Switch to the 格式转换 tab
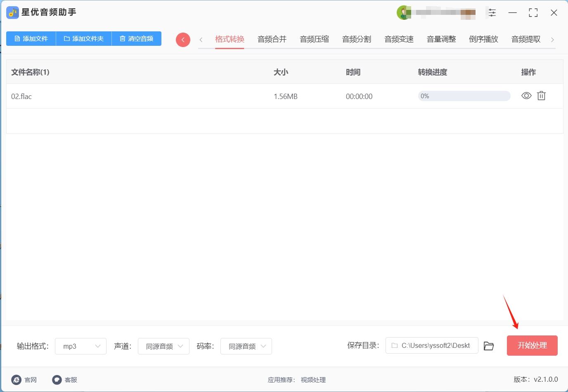The height and width of the screenshot is (392, 568). coord(230,39)
